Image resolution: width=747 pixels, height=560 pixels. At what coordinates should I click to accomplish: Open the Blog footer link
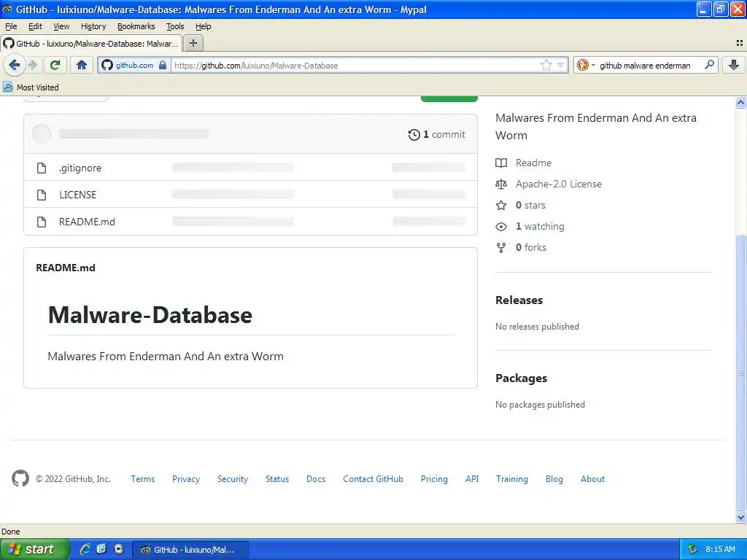(x=554, y=479)
